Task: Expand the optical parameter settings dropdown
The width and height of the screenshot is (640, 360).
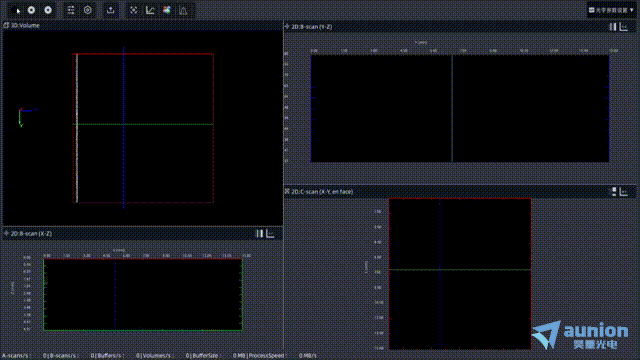Action: pos(611,10)
